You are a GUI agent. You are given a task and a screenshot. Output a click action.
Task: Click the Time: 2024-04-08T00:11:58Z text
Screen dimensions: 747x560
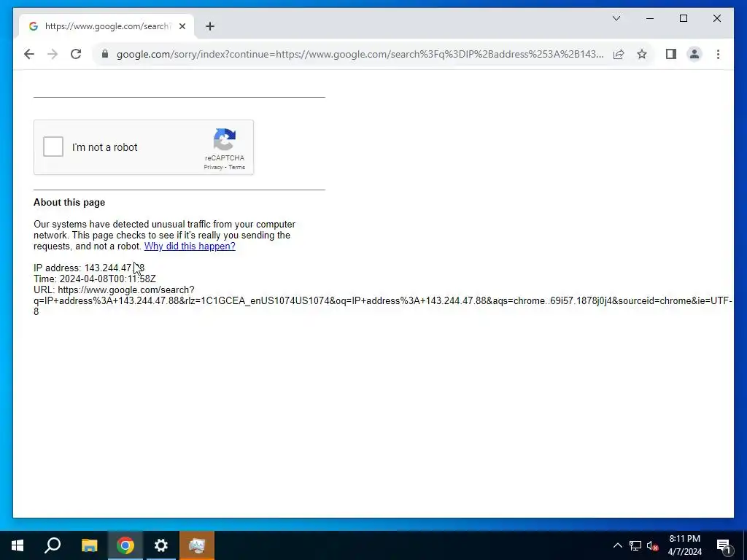click(x=95, y=279)
